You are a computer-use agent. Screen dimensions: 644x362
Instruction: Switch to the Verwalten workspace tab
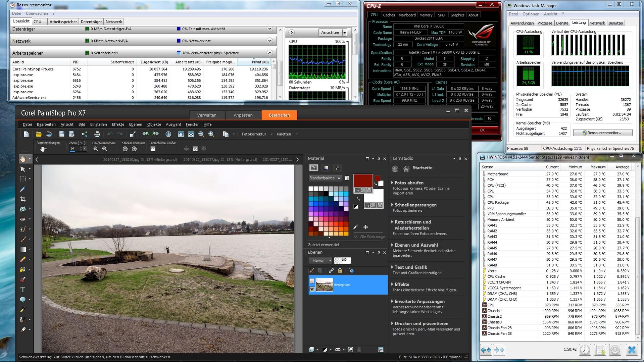click(x=207, y=115)
